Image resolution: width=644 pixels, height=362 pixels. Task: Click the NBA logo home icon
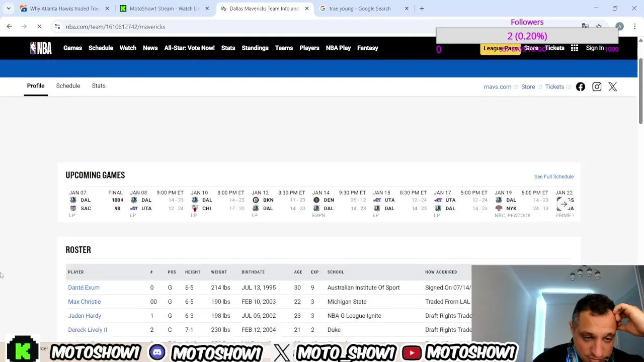click(41, 48)
